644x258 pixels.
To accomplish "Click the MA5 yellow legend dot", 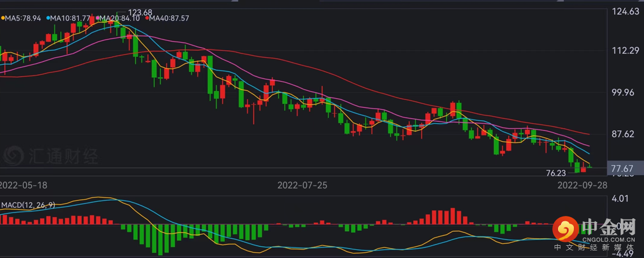I will coord(2,18).
